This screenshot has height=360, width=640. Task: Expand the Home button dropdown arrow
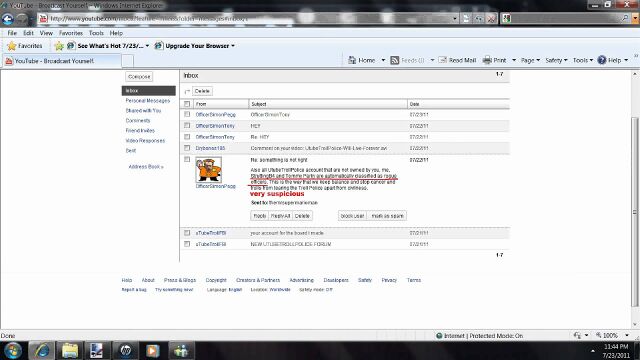click(x=383, y=60)
